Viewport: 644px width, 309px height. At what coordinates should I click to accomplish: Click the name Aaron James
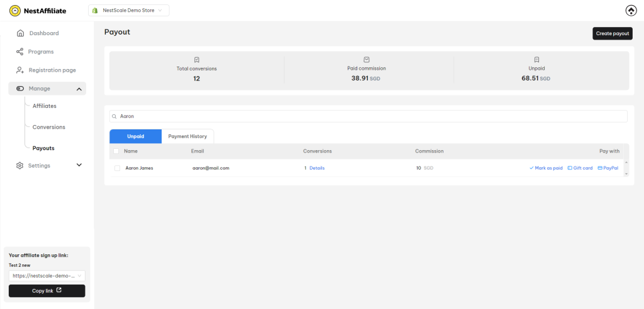(x=139, y=168)
